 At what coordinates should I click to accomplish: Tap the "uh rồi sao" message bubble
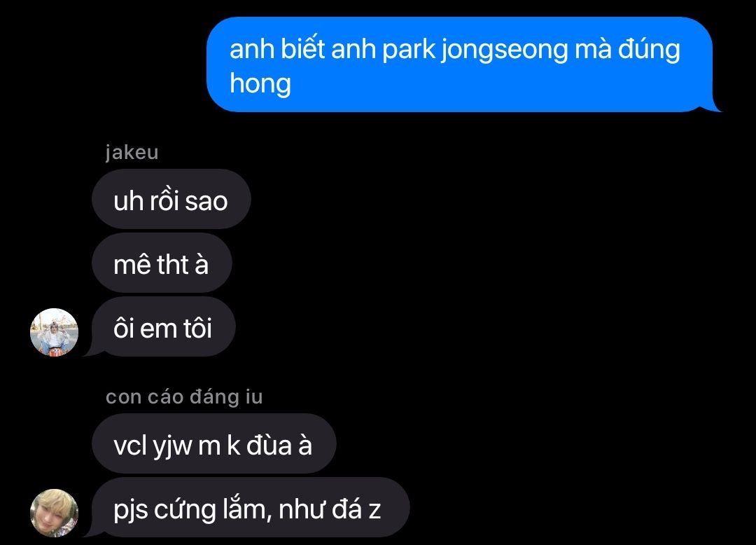coord(171,199)
